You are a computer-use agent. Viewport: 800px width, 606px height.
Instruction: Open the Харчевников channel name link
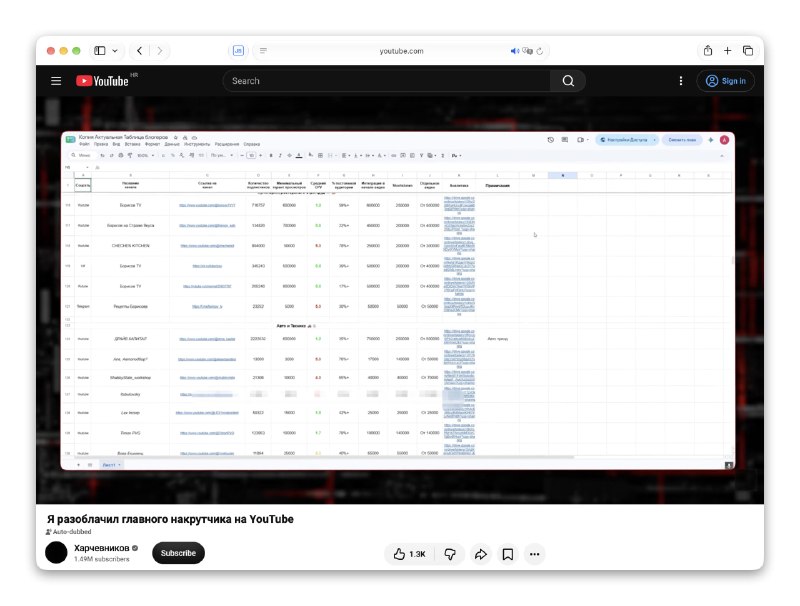(102, 548)
